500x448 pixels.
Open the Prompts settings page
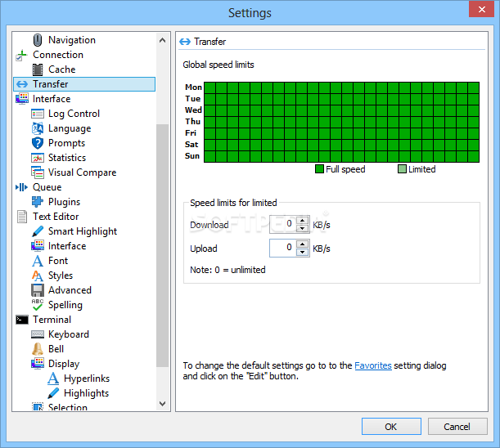[66, 143]
